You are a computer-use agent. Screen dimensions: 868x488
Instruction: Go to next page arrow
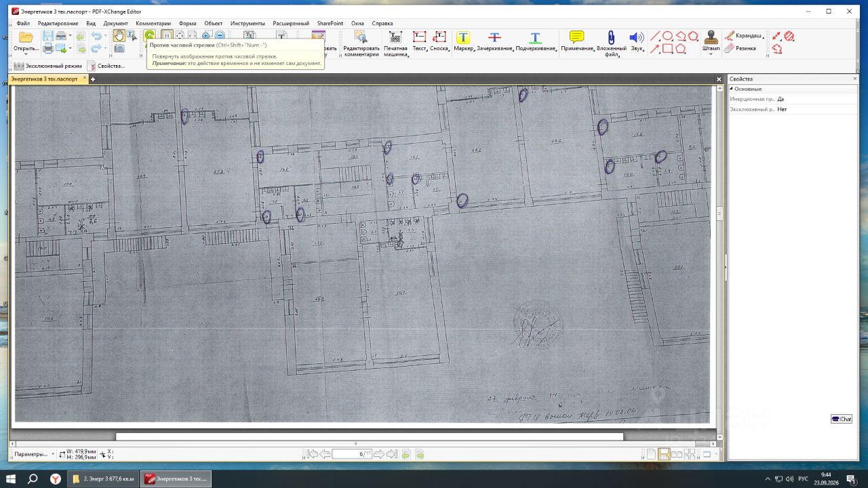379,454
